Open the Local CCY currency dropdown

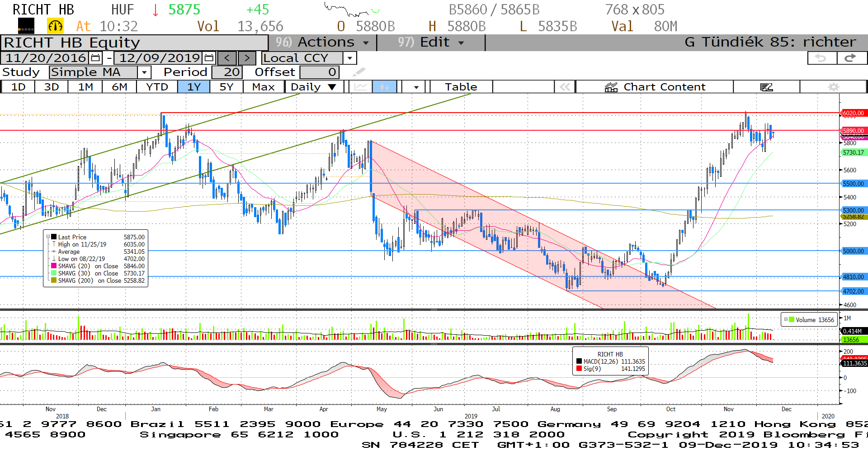(349, 58)
